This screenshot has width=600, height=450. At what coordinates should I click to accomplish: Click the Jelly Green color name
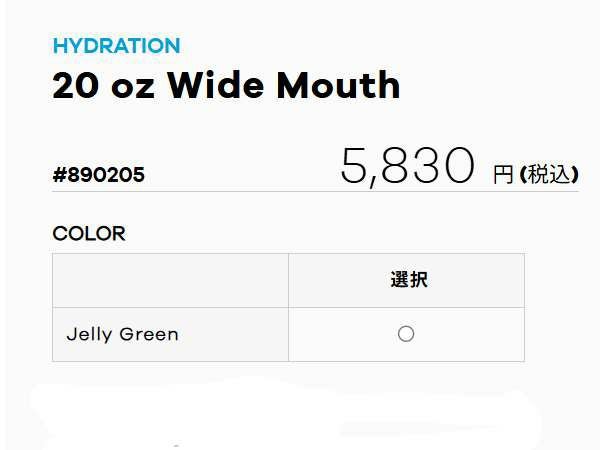point(122,334)
